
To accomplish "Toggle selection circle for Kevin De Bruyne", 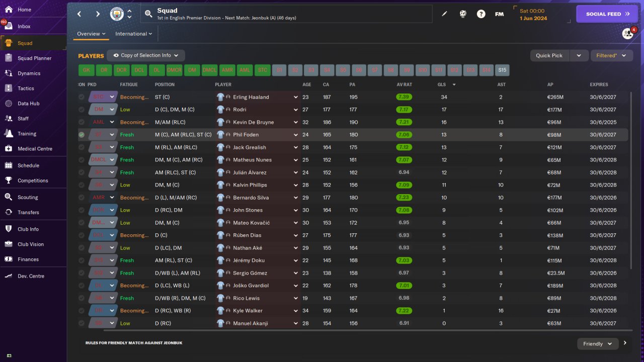I will (x=82, y=122).
